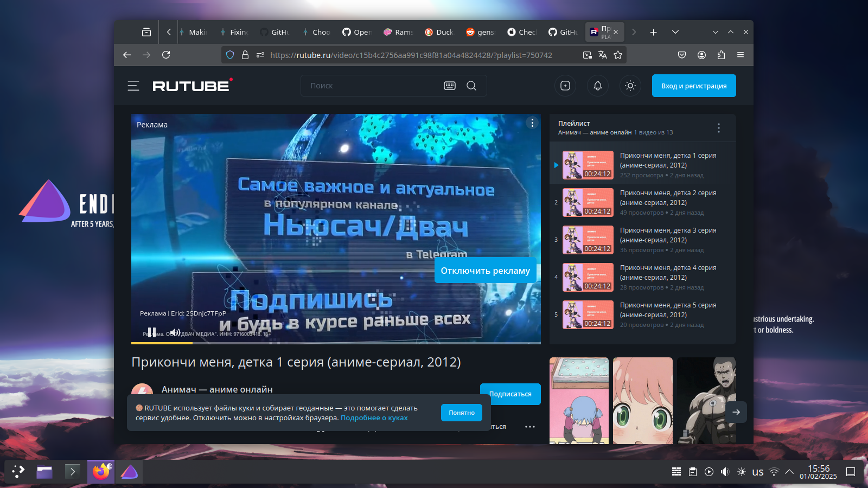The width and height of the screenshot is (868, 488).
Task: Click Firefox in the taskbar
Action: 101,472
